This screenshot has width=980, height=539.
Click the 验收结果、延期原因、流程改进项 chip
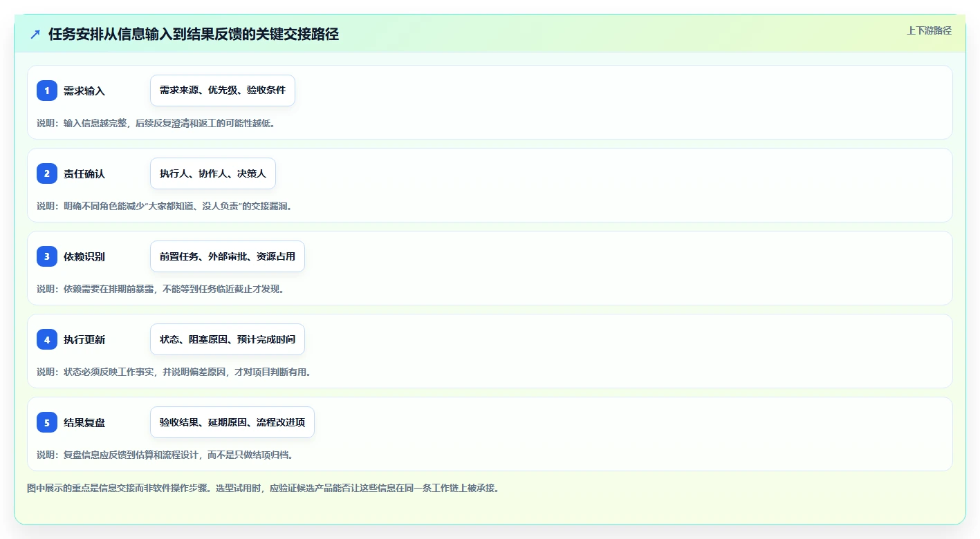[232, 422]
